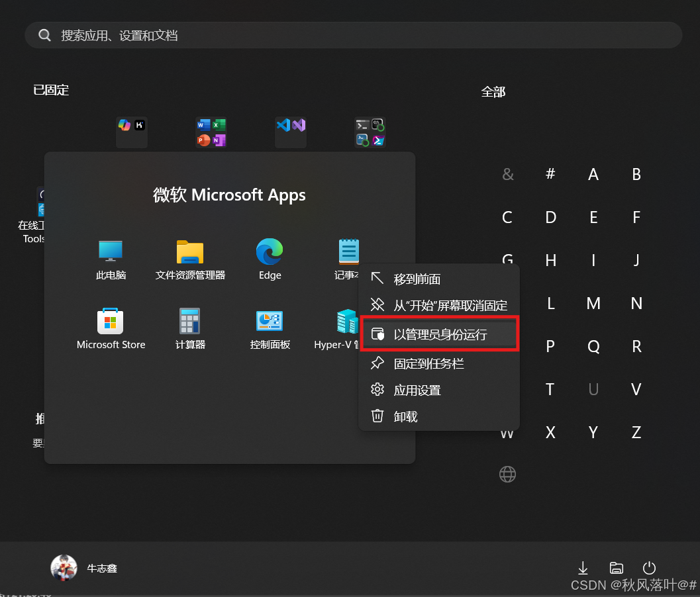Select 以管理员身份运行

(x=439, y=334)
